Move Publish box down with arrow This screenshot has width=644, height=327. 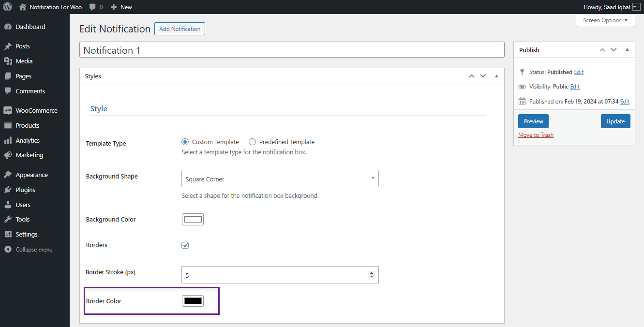[x=614, y=50]
